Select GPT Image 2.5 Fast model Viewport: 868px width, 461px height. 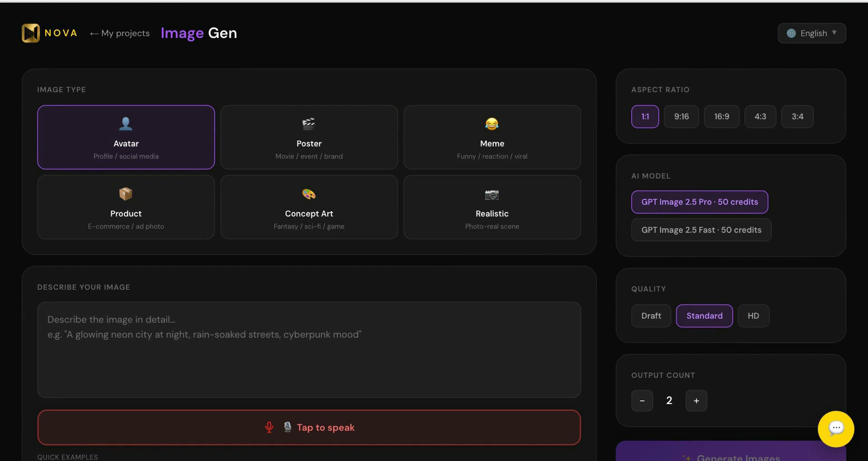(x=701, y=230)
